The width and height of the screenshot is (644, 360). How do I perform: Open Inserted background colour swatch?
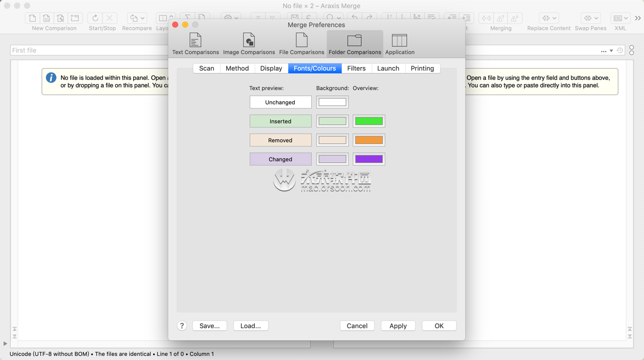point(332,121)
